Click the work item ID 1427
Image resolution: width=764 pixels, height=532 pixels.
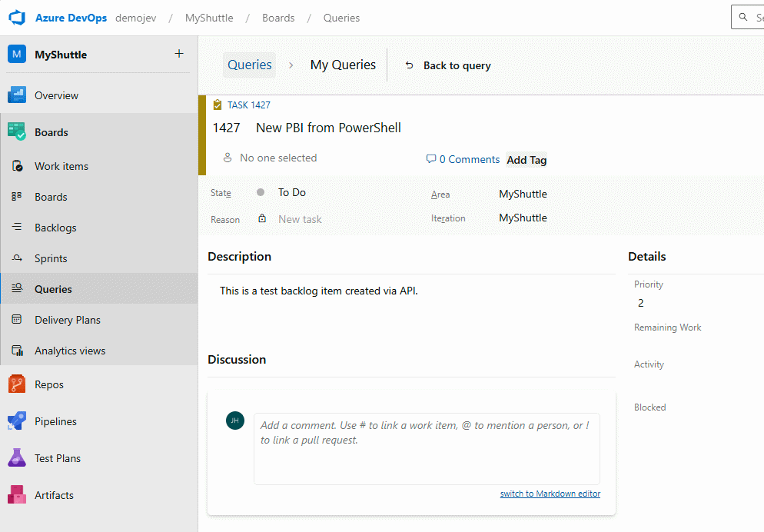(227, 128)
